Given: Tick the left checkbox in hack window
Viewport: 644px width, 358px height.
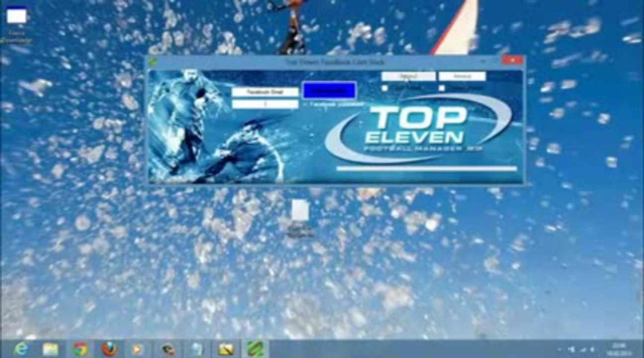Looking at the screenshot, I should 385,88.
